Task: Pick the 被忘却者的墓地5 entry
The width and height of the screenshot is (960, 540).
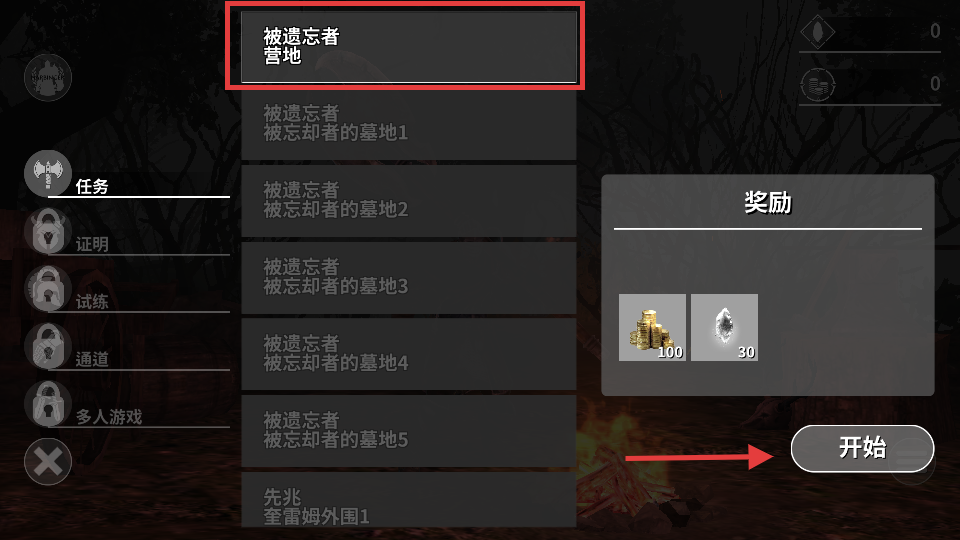Action: tap(409, 431)
